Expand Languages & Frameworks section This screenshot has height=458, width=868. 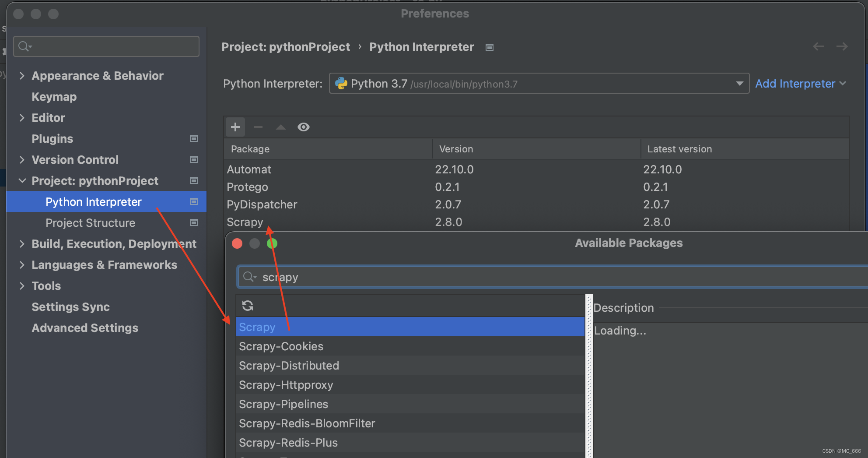tap(22, 265)
